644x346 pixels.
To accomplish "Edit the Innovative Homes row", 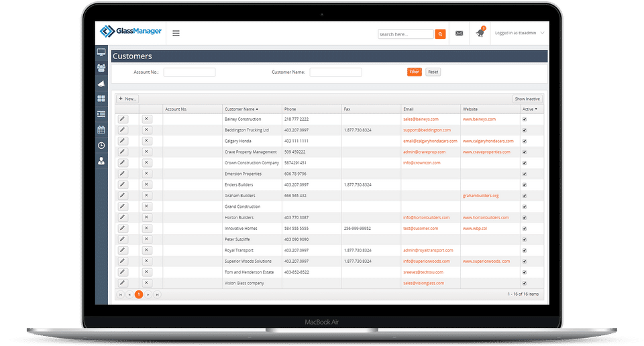I will 123,228.
